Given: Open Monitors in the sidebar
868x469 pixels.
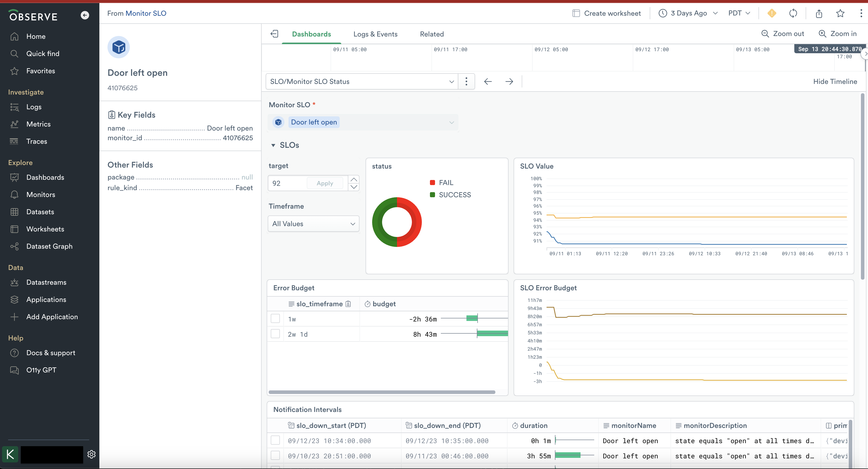Looking at the screenshot, I should [41, 194].
